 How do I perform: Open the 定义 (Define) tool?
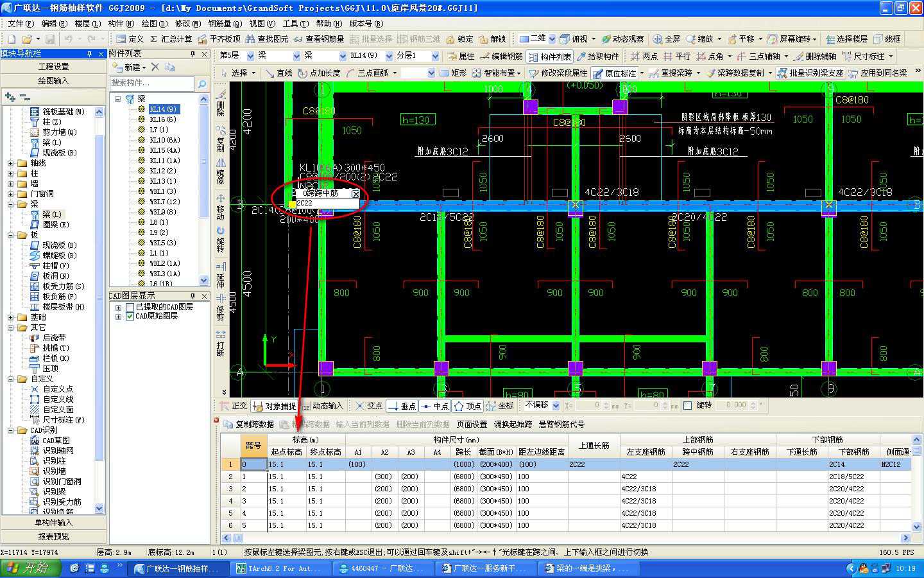[x=130, y=39]
